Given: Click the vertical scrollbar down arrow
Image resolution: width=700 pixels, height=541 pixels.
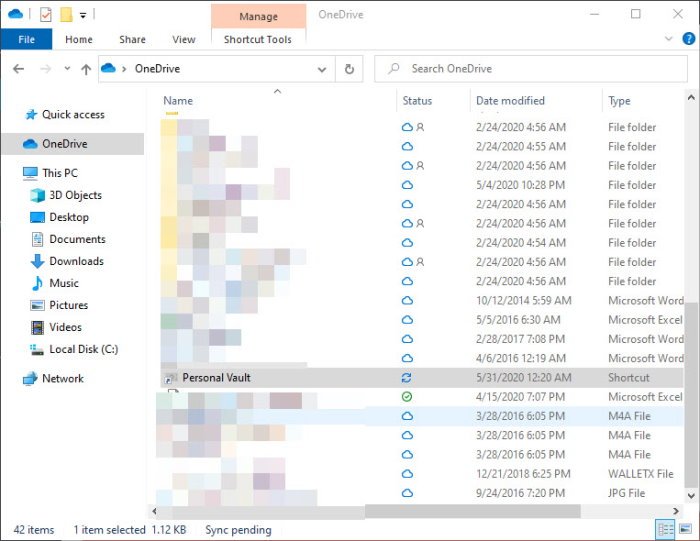Looking at the screenshot, I should pos(691,495).
